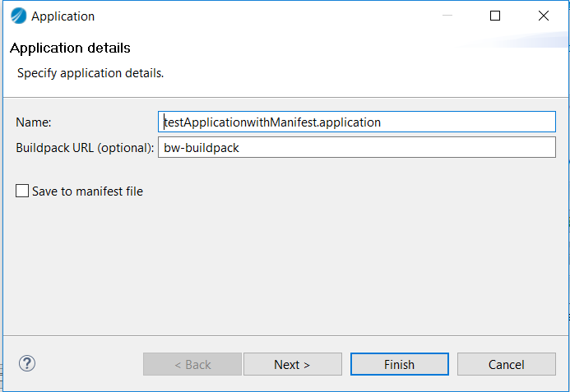Viewport: 570px width, 392px height.
Task: Place cursor at end of testApplicationwithManifest.application
Action: (x=382, y=122)
